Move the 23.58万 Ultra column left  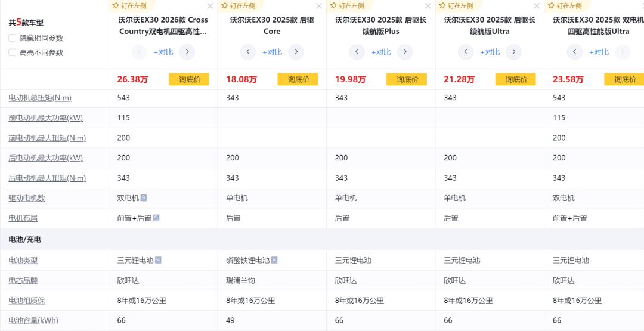(575, 52)
